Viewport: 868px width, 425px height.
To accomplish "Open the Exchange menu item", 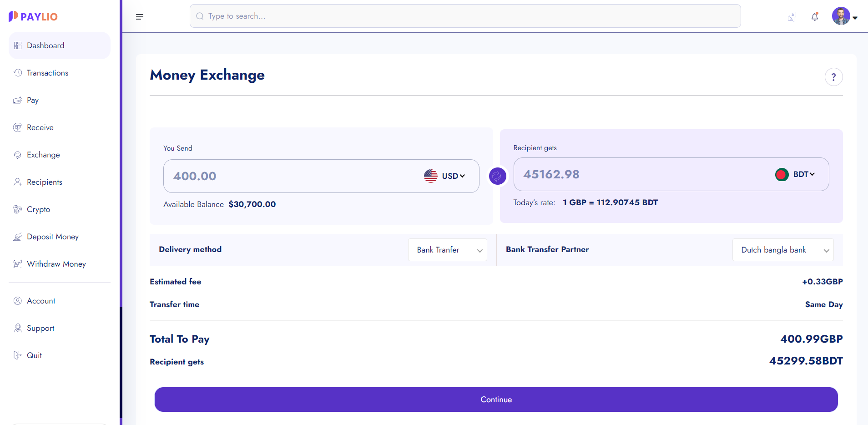I will click(x=60, y=155).
